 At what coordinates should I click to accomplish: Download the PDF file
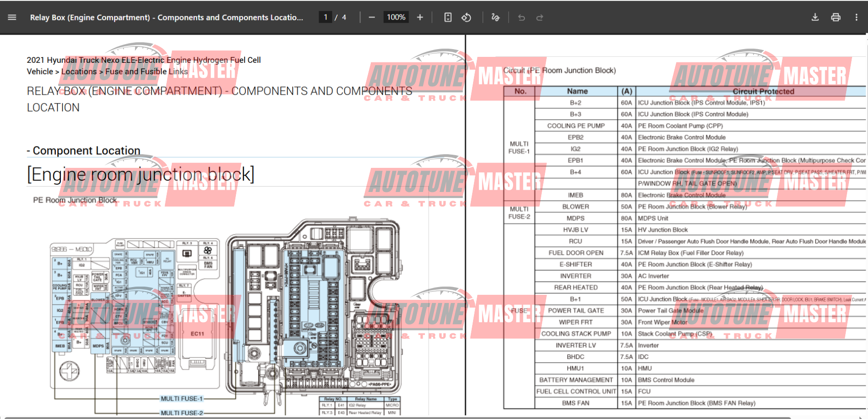coord(815,17)
